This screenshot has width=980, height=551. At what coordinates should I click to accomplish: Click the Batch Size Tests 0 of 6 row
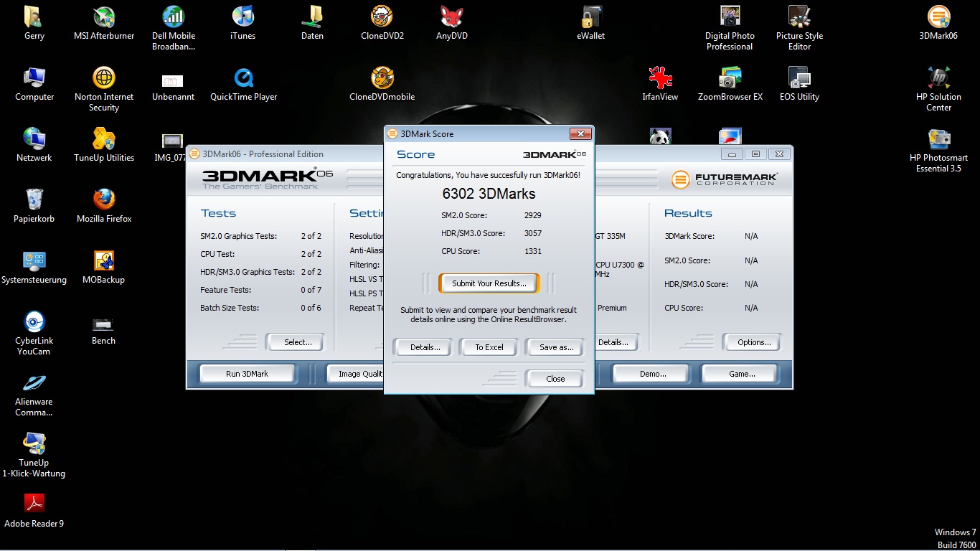(260, 308)
